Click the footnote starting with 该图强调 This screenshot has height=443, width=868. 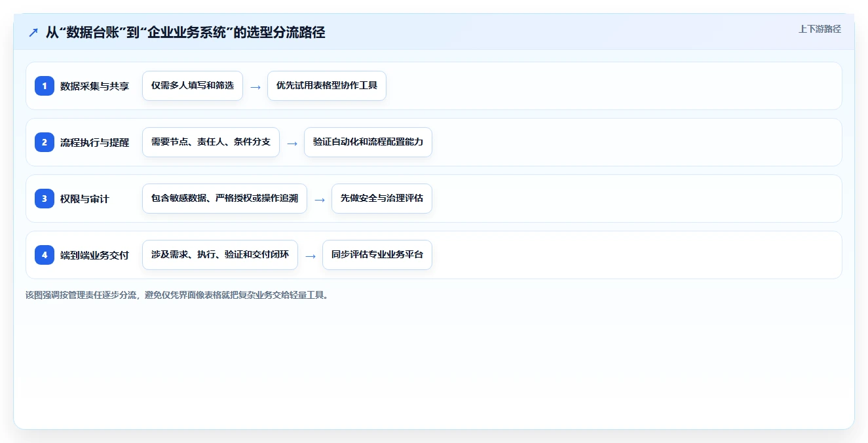point(177,295)
